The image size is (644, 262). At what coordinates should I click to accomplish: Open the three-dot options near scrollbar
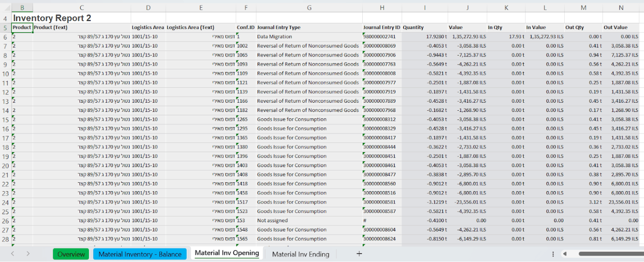point(553,254)
